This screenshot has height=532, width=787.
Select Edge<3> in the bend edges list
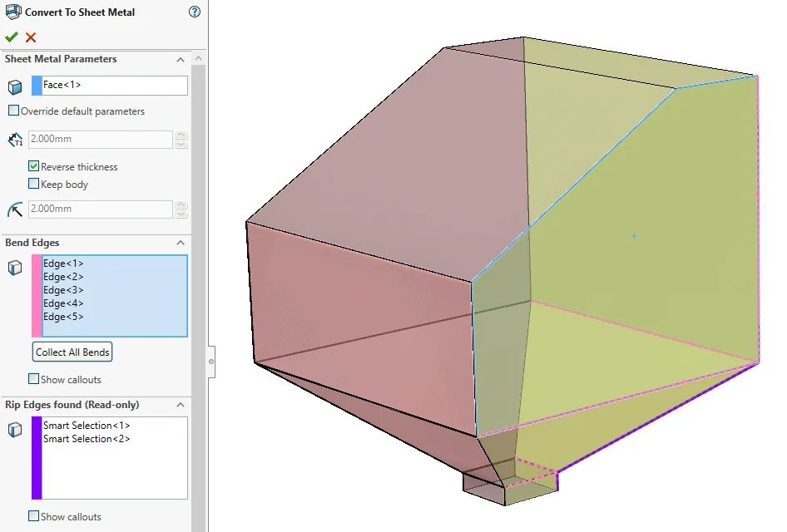(x=65, y=289)
